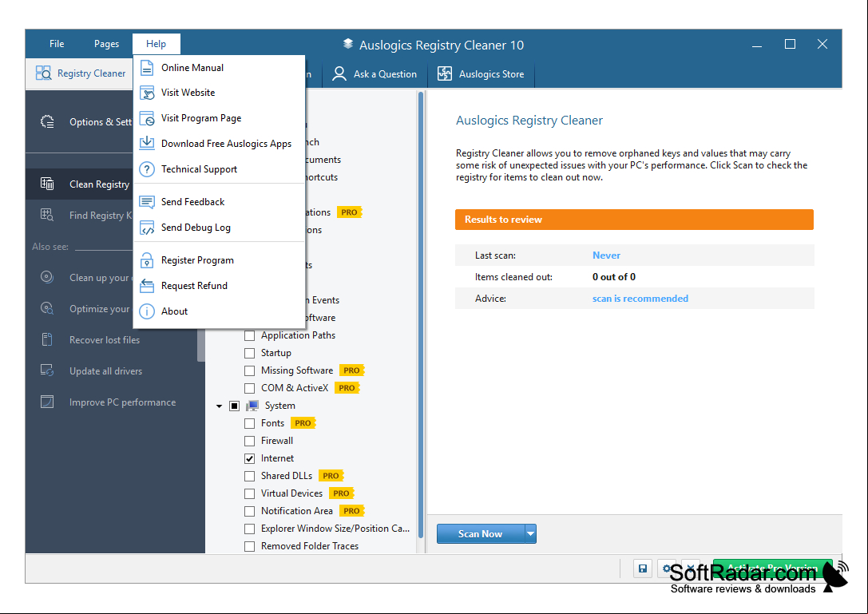Choose Register Program menu entry
This screenshot has width=868, height=614.
pos(220,260)
